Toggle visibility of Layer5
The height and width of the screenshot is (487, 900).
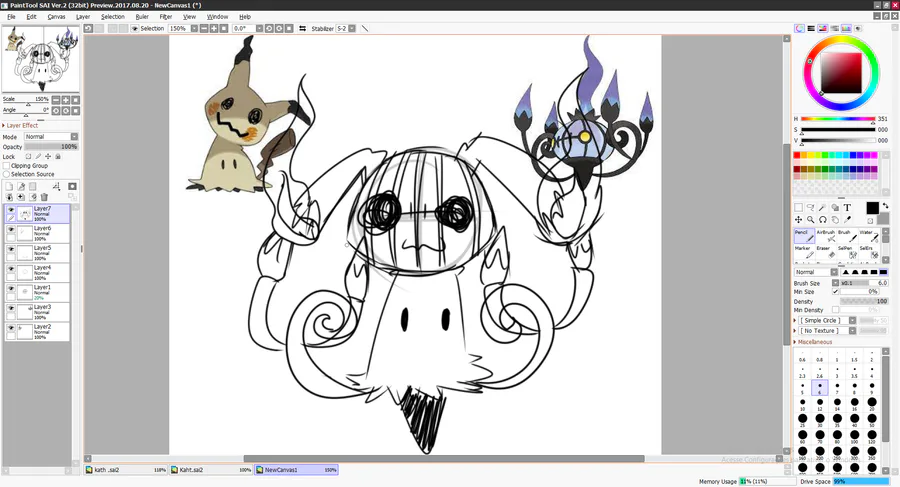click(x=11, y=249)
